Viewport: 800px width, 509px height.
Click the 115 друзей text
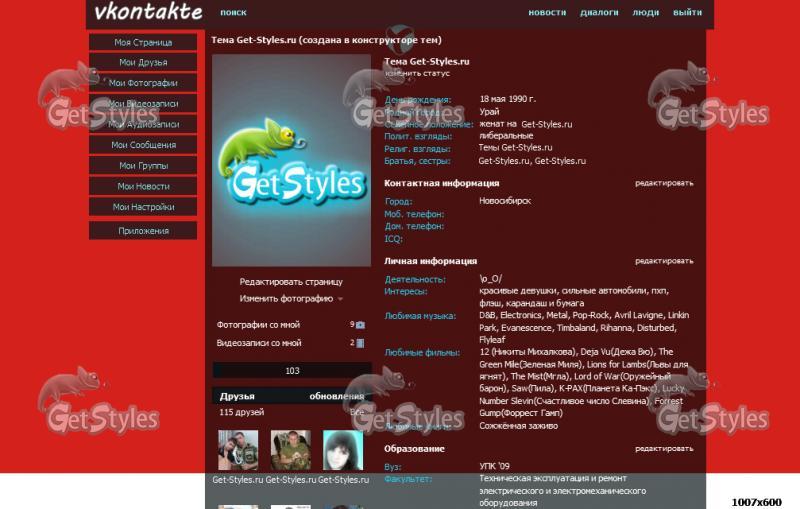[x=241, y=412]
